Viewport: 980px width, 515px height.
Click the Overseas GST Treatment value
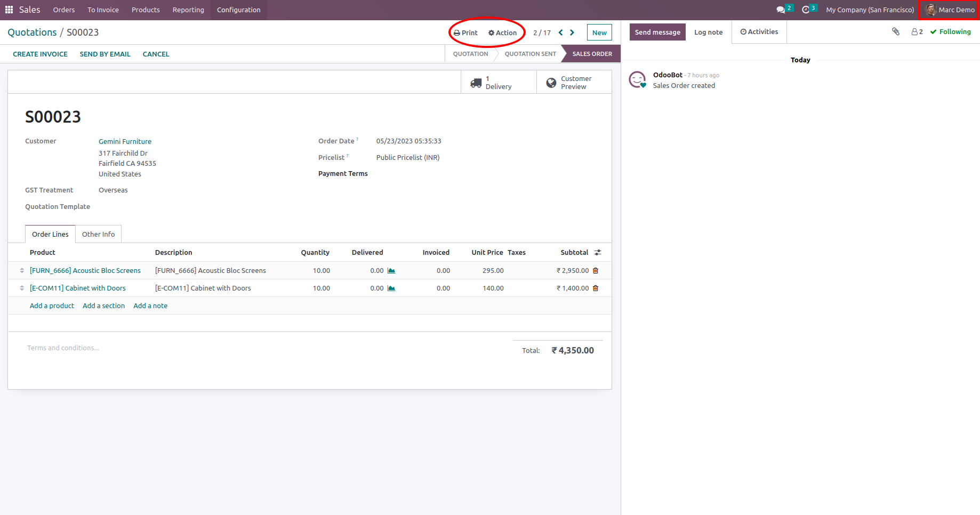click(113, 190)
